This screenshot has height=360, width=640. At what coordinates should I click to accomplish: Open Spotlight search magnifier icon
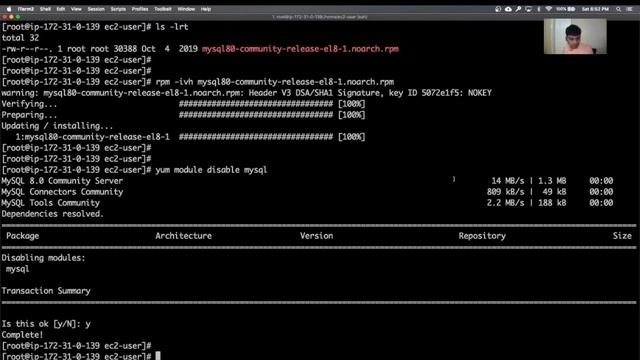pyautogui.click(x=619, y=9)
